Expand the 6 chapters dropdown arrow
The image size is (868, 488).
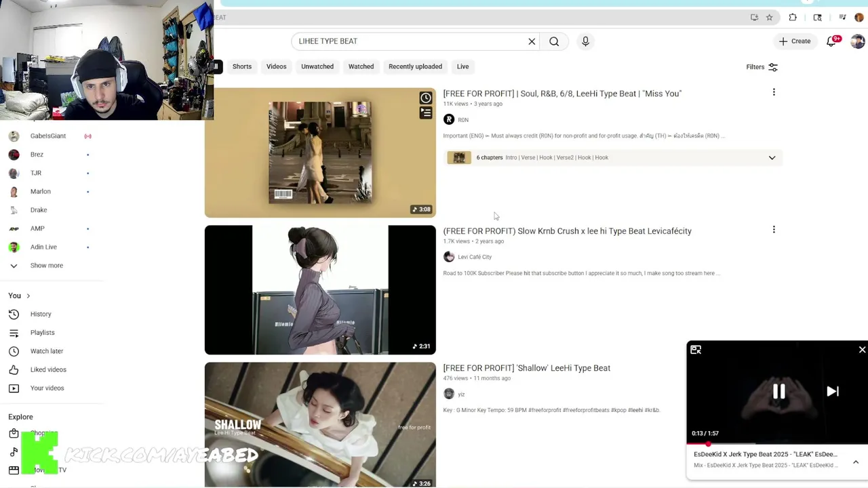point(772,158)
